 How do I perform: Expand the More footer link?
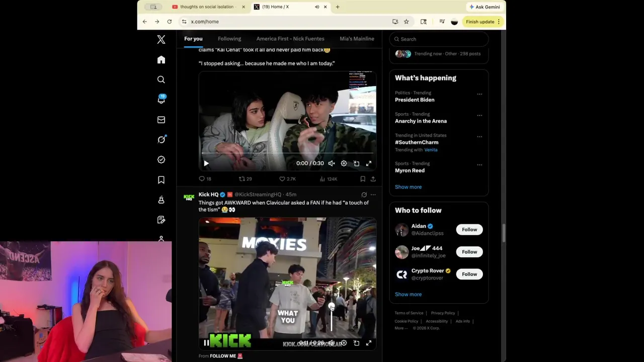click(x=401, y=328)
